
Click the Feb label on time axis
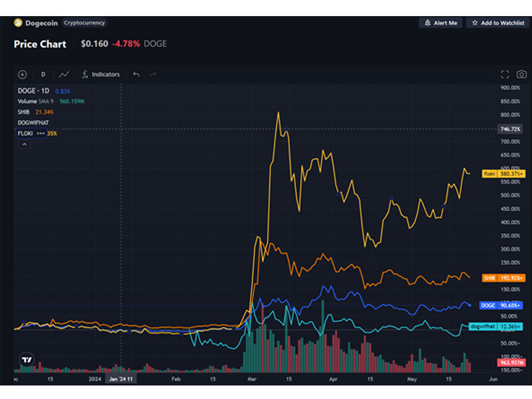176,379
